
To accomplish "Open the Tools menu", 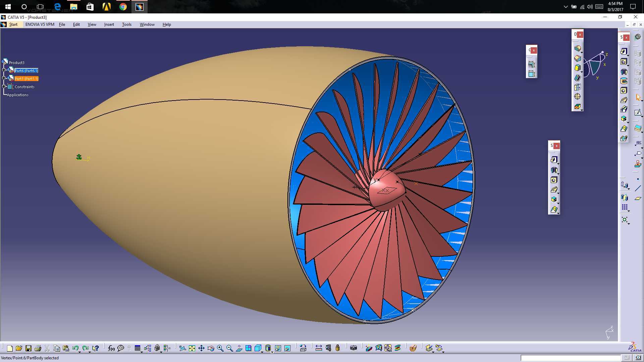I will pyautogui.click(x=126, y=24).
